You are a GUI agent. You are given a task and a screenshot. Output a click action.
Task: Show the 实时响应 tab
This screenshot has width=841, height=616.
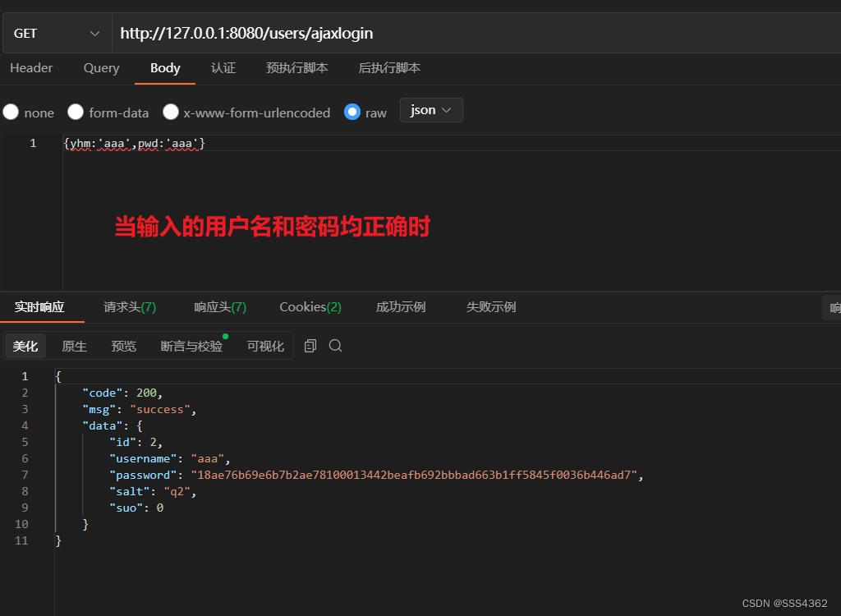pos(39,307)
